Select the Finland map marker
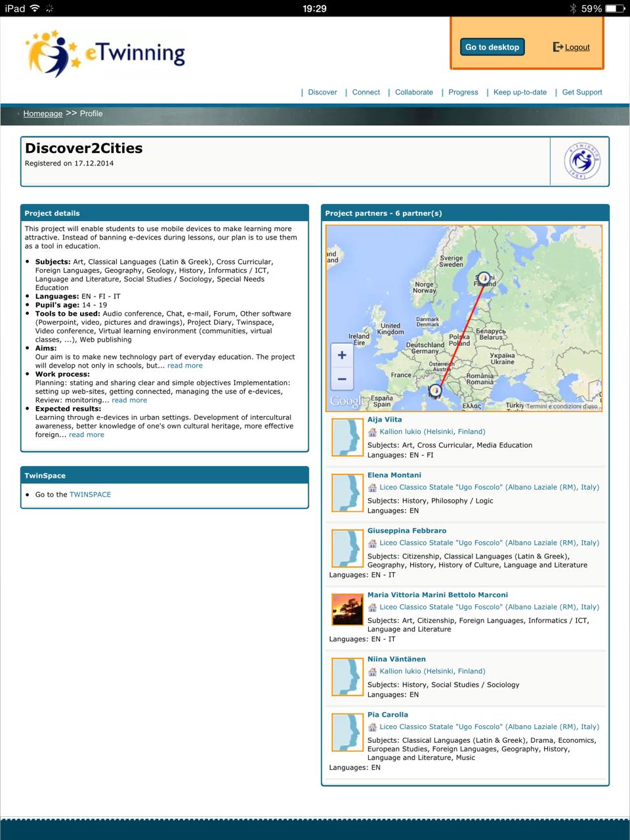This screenshot has height=840, width=630. point(484,279)
